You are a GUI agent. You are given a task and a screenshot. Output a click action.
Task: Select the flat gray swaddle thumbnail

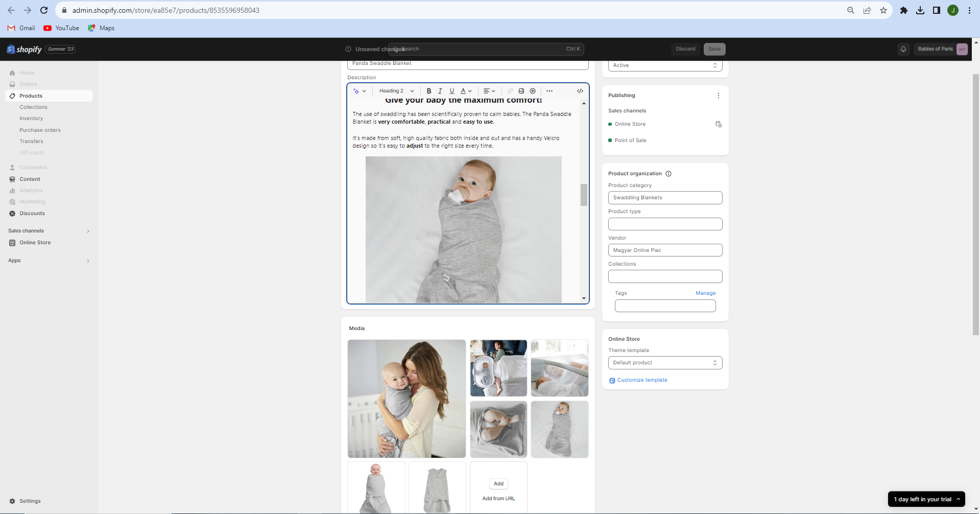[437, 488]
